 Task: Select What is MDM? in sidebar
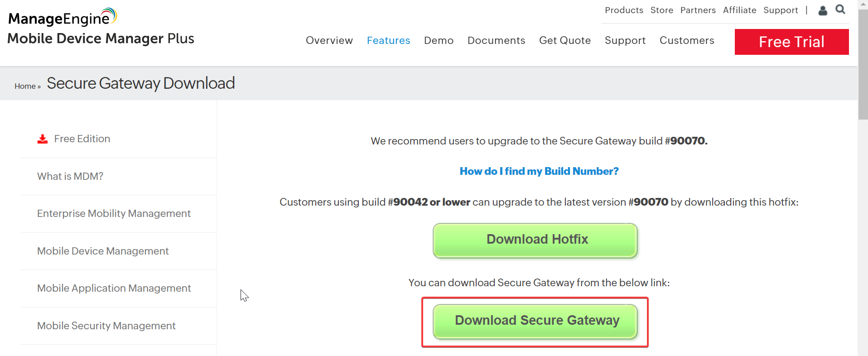tap(70, 176)
